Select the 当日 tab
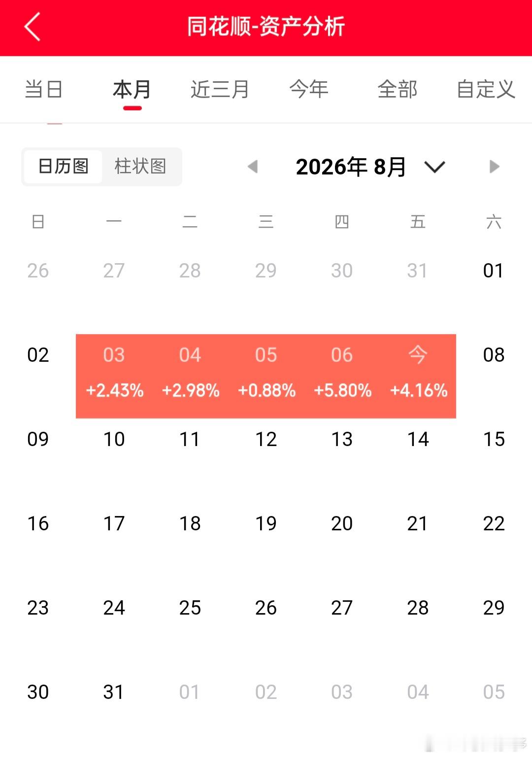The image size is (532, 757). [44, 89]
